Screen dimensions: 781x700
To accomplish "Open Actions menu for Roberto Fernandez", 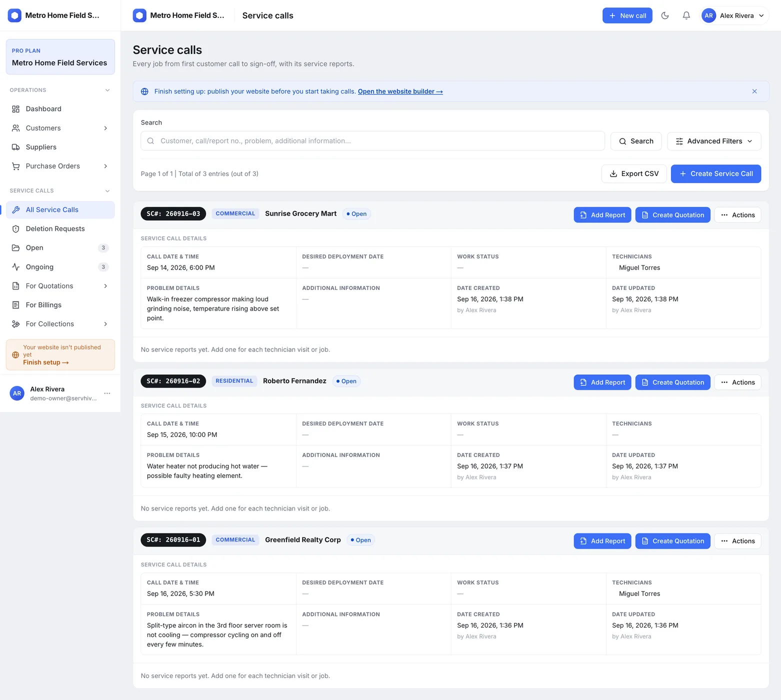I will pyautogui.click(x=737, y=382).
